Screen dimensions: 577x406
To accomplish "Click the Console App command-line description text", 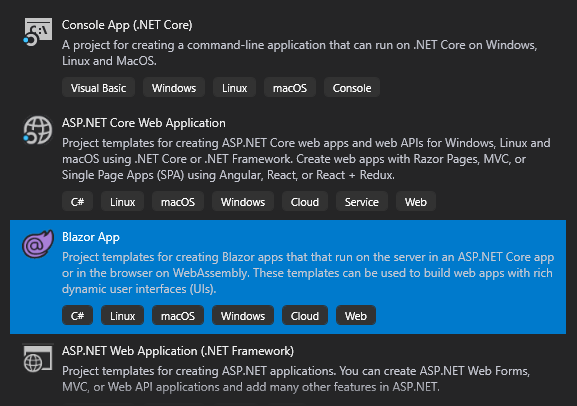I will point(300,53).
